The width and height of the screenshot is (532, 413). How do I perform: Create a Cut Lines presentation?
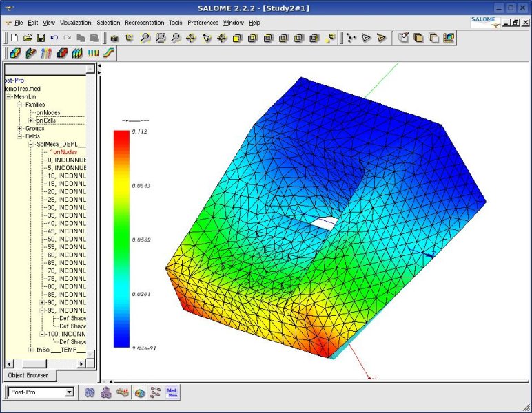tap(93, 53)
